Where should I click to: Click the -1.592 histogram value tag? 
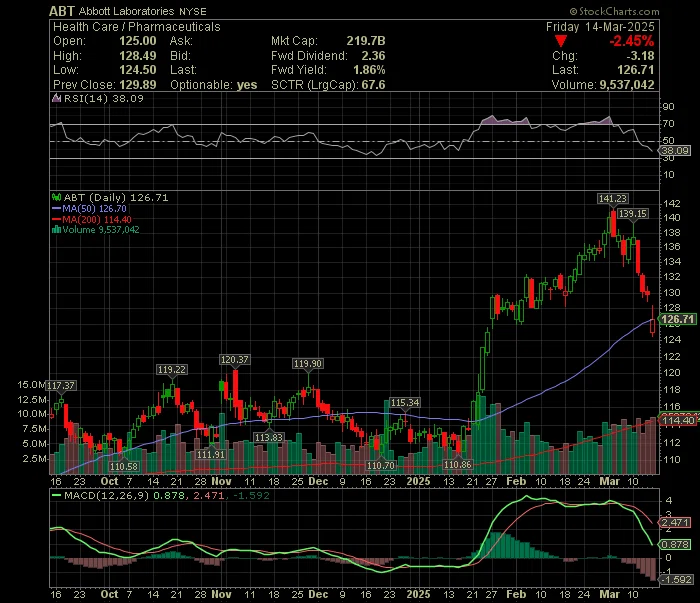click(676, 580)
